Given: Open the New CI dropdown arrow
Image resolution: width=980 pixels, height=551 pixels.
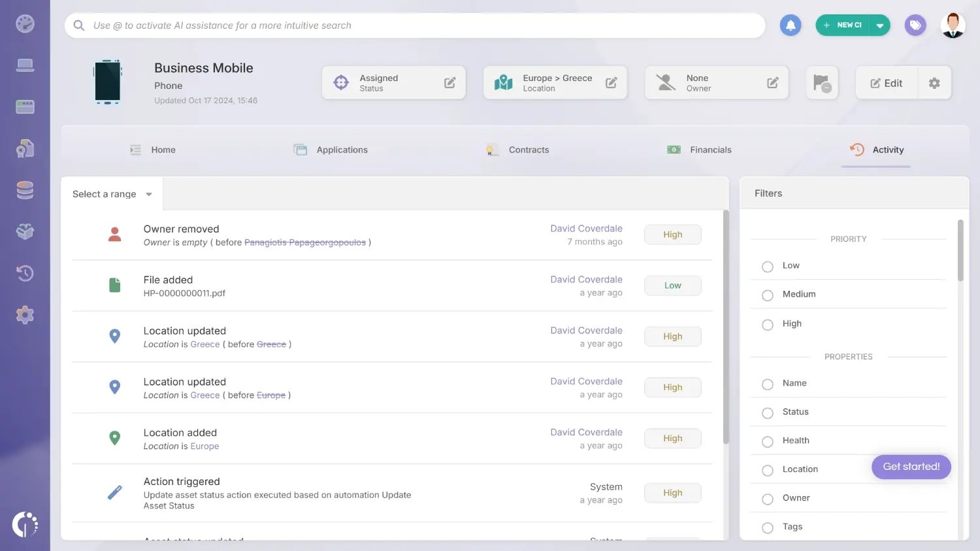Looking at the screenshot, I should 880,25.
